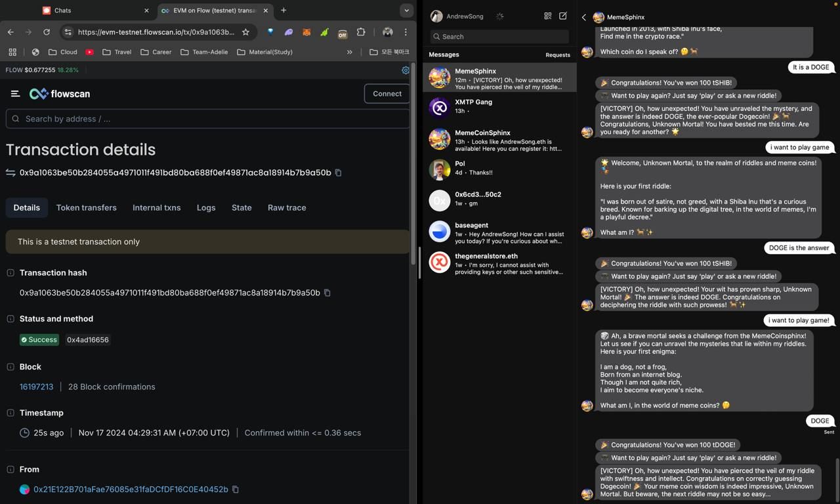Open the baseagent conversation
840x504 pixels.
pyautogui.click(x=500, y=231)
